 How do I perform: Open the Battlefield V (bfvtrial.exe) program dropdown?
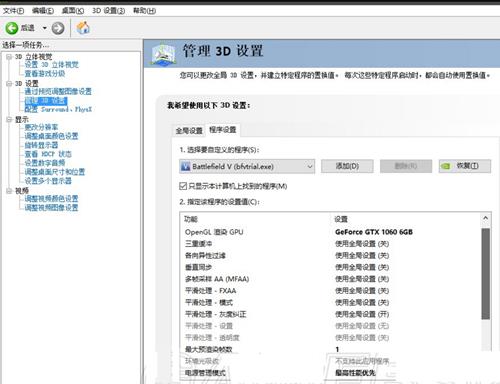pyautogui.click(x=247, y=166)
